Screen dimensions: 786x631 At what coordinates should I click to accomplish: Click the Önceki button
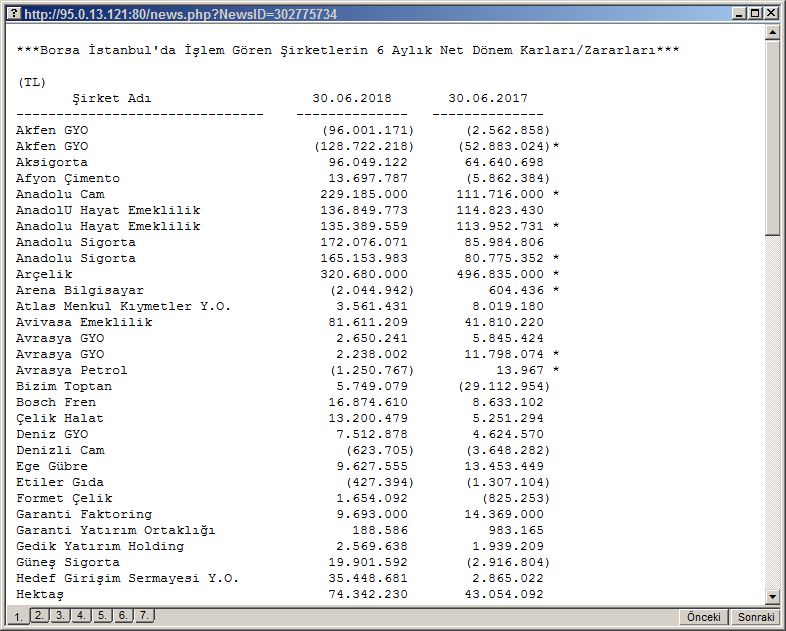tap(703, 616)
